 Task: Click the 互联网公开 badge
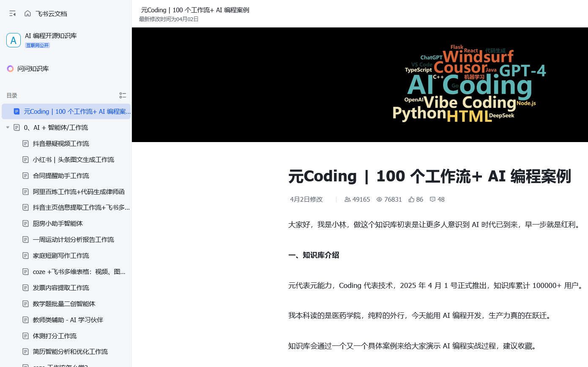coord(37,45)
